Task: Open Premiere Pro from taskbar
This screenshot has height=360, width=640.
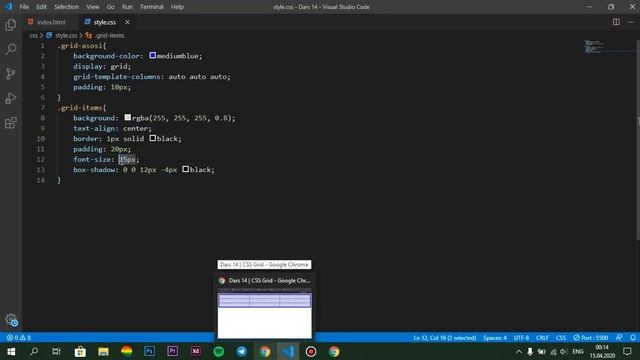Action: pos(173,351)
